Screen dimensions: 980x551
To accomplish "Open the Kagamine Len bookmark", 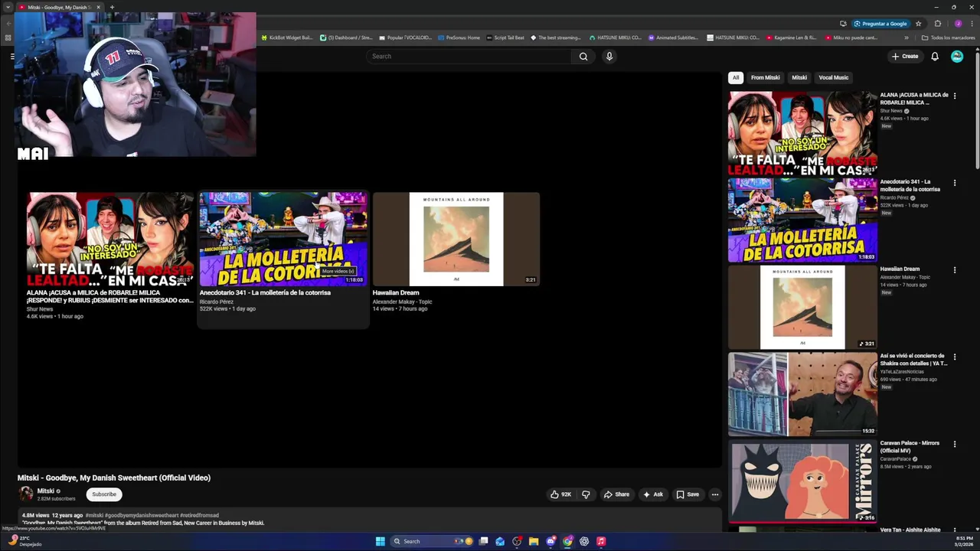I will click(x=791, y=37).
